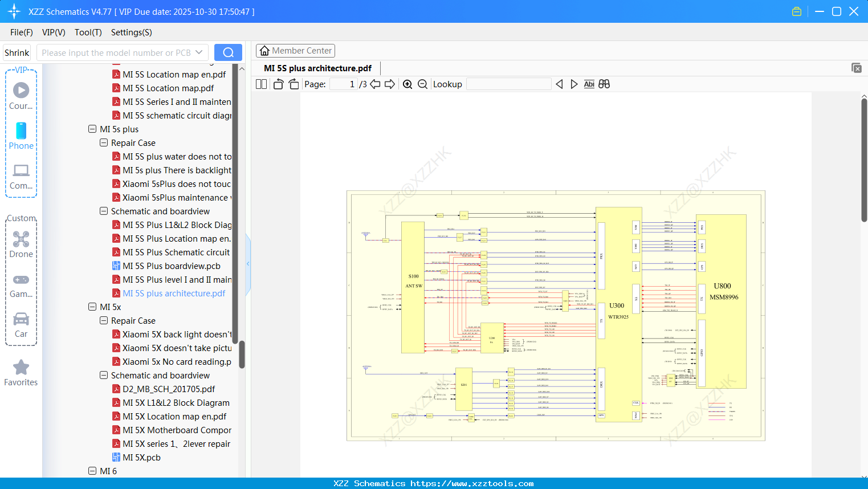Rotate the page counterclockwise
Viewport: 868px width, 489px height.
coord(278,84)
